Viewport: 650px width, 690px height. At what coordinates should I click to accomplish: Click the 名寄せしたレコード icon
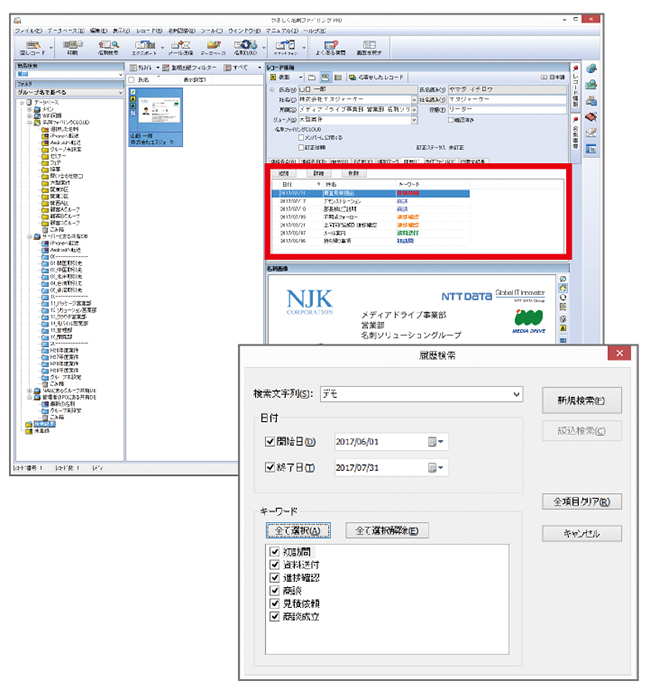(353, 77)
